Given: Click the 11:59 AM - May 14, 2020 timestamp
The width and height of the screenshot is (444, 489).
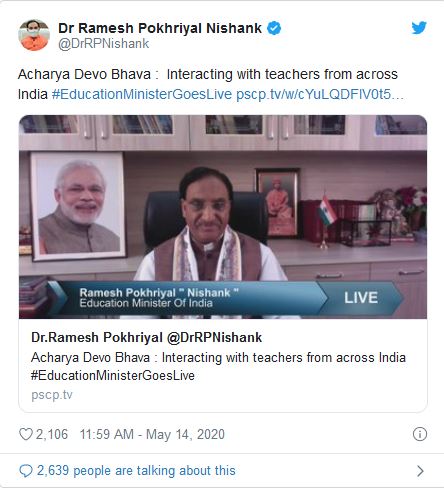Looking at the screenshot, I should [x=152, y=434].
